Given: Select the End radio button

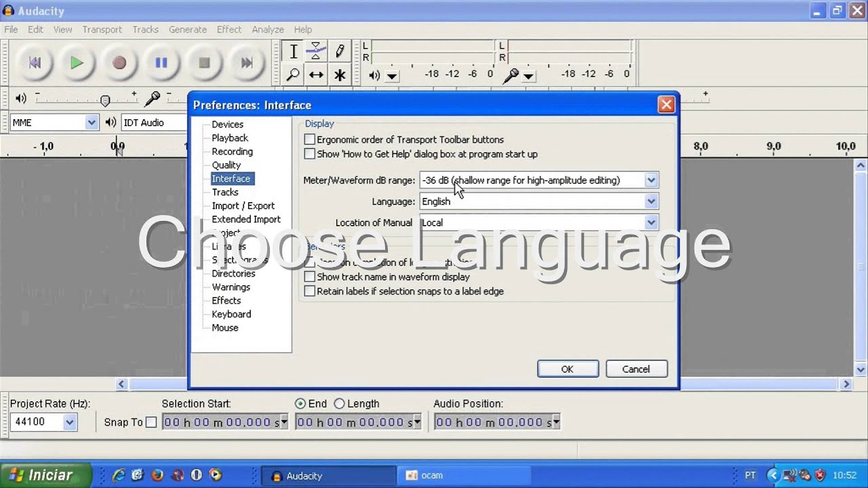Looking at the screenshot, I should point(300,403).
